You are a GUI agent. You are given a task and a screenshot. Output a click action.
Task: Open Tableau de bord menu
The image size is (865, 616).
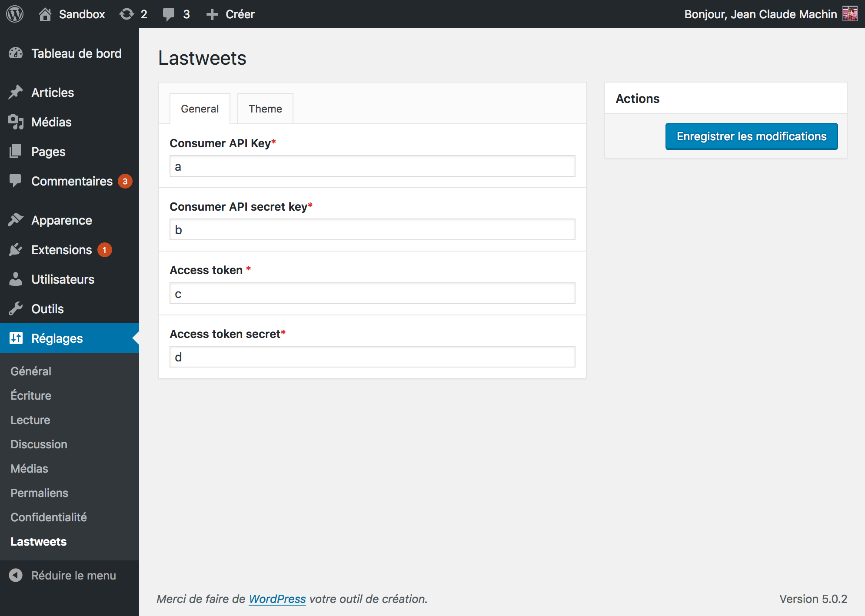tap(70, 53)
